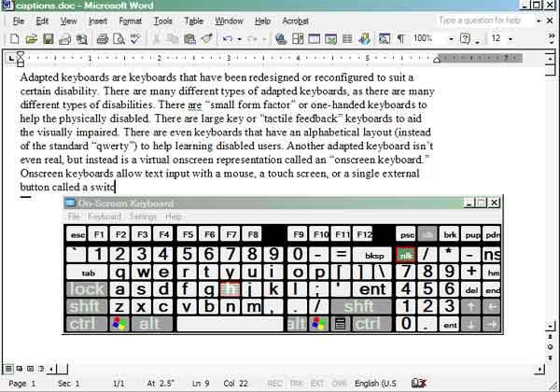Open the Type a question dropdown arrow
560x392 pixels.
coord(539,21)
